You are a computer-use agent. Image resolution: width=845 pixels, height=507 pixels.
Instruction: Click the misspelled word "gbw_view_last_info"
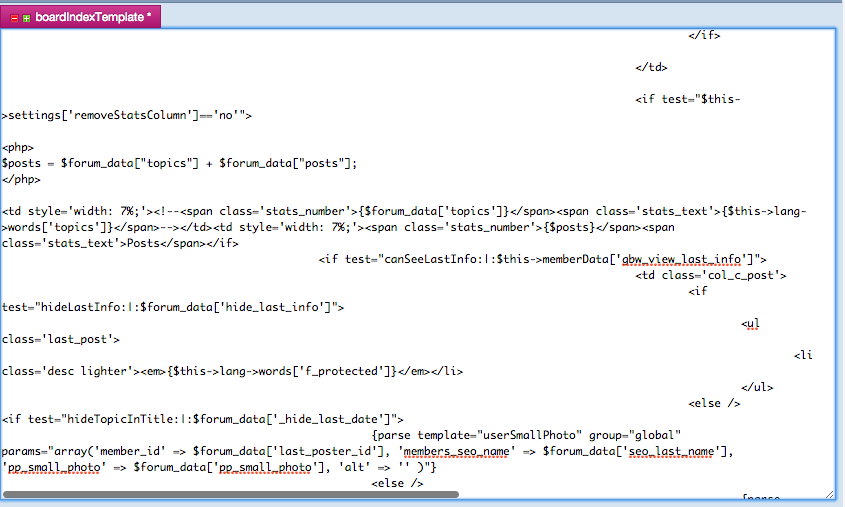(682, 259)
